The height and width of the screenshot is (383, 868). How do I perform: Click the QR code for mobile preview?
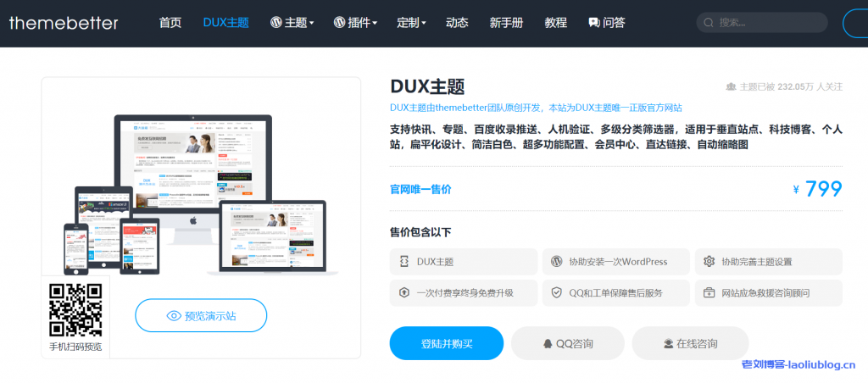coord(75,310)
